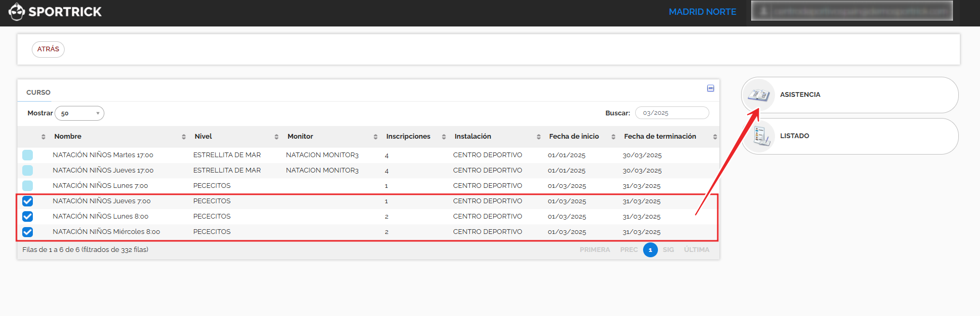Click NATACION MONITOR3 in Jueves 17:00 row
Screen dimensions: 980x316
pos(322,170)
